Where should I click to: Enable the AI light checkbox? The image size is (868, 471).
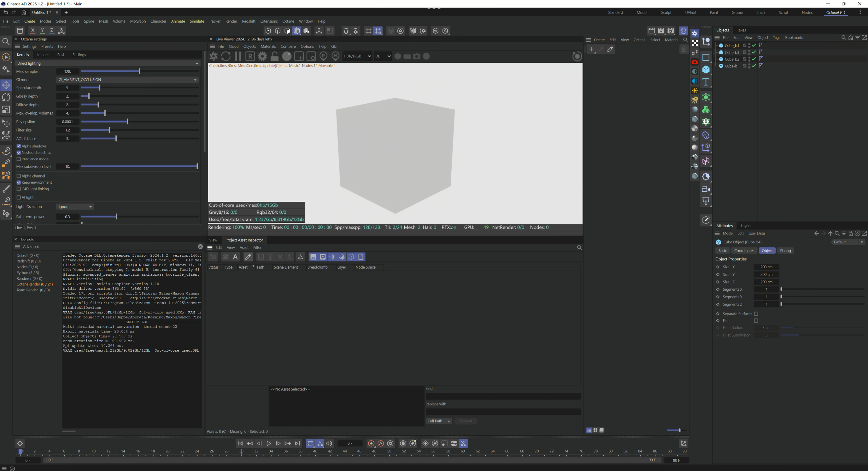click(x=19, y=198)
